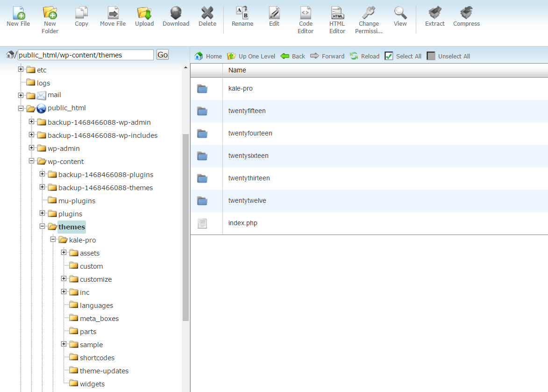Navigate Forward in the file list
This screenshot has height=392, width=548.
[327, 56]
